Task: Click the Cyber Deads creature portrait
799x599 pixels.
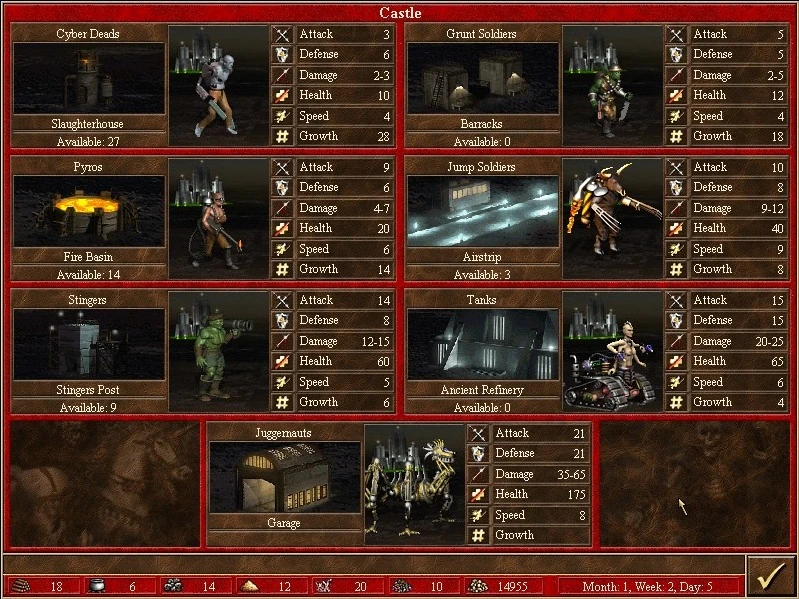Action: coord(219,86)
